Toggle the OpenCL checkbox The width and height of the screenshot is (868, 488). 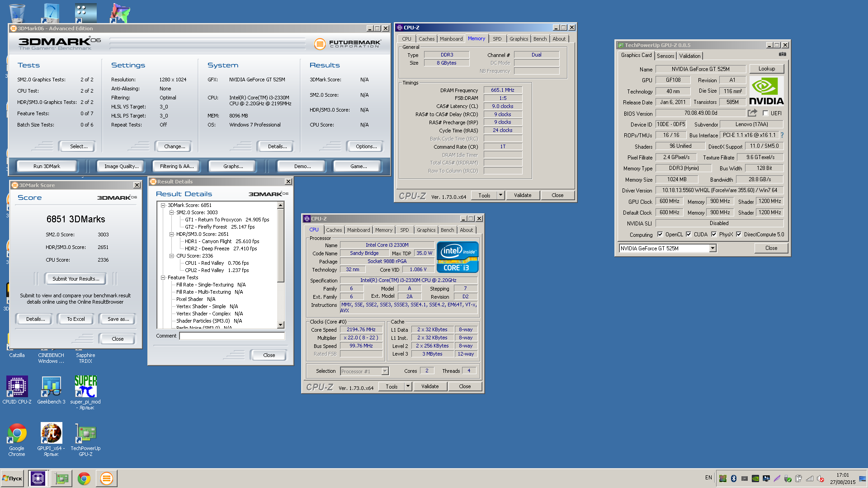coord(660,235)
